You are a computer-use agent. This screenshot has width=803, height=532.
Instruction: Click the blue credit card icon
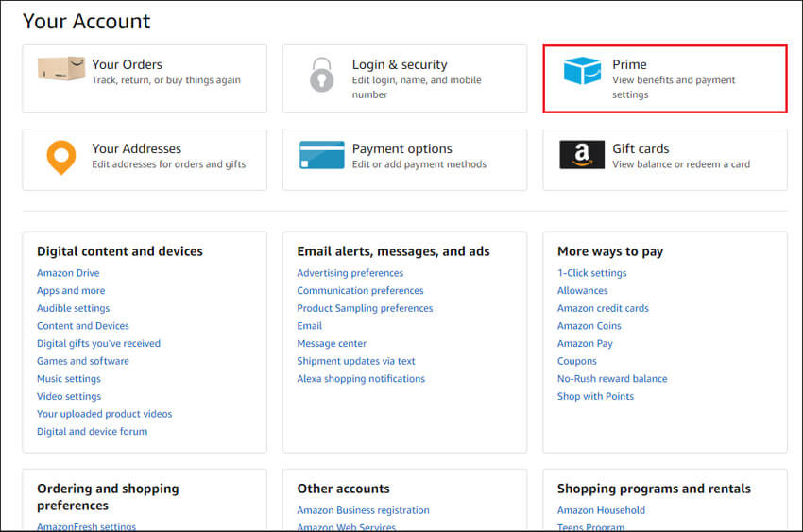point(321,155)
